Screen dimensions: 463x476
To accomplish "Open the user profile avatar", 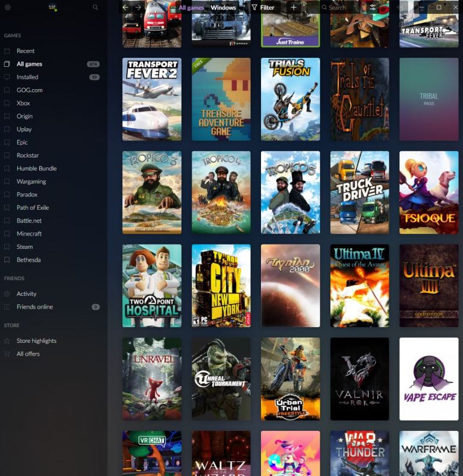I will click(52, 7).
